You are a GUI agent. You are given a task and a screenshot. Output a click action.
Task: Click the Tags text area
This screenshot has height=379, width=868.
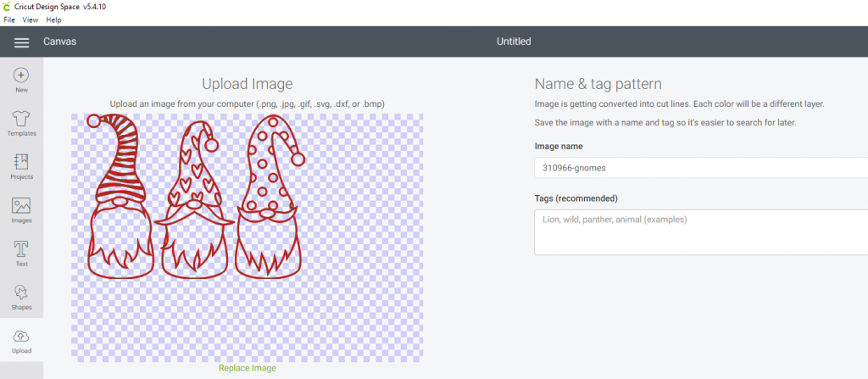(x=701, y=232)
